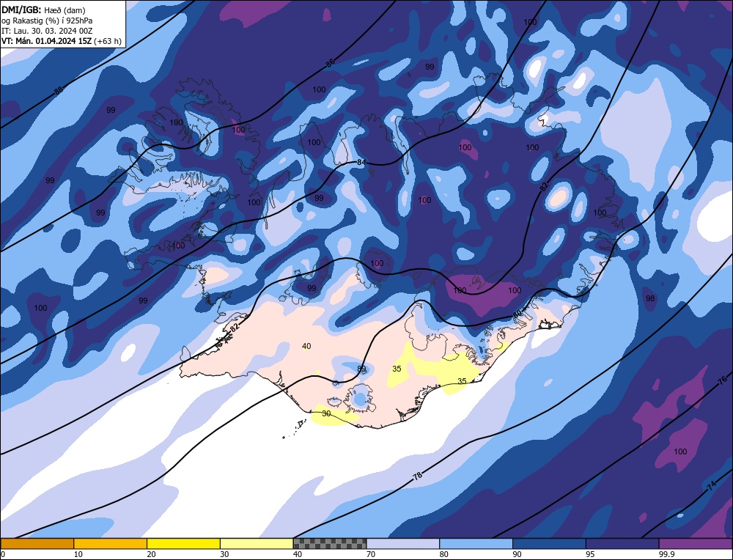Click the '88' height contour label
The image size is (733, 560).
(x=59, y=90)
